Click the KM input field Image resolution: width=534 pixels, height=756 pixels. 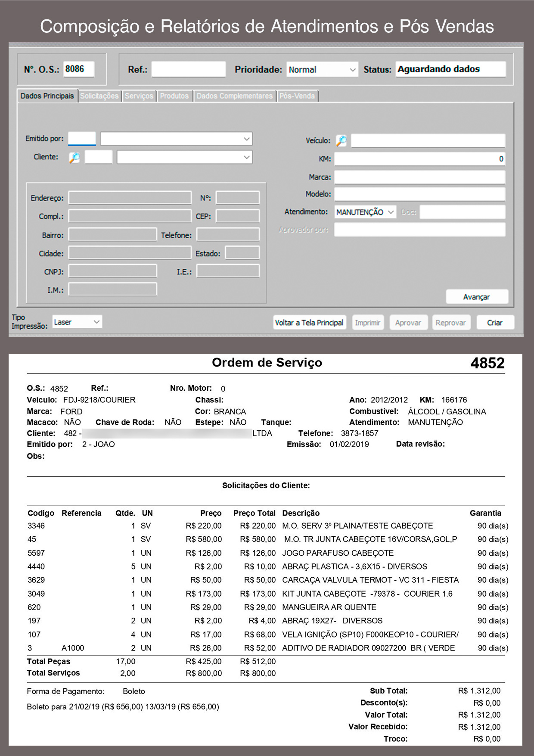tap(420, 159)
